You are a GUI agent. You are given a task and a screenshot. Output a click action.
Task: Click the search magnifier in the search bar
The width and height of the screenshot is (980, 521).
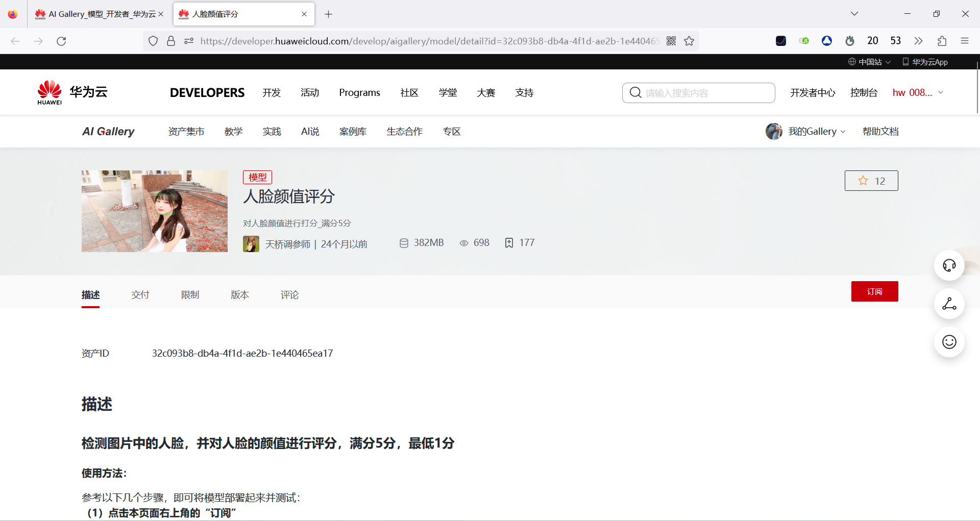635,92
